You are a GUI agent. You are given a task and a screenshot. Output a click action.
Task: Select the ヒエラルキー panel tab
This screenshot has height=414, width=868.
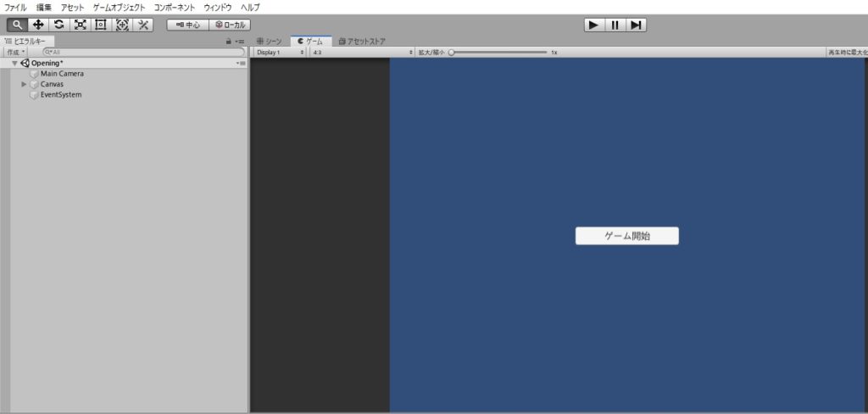coord(26,42)
